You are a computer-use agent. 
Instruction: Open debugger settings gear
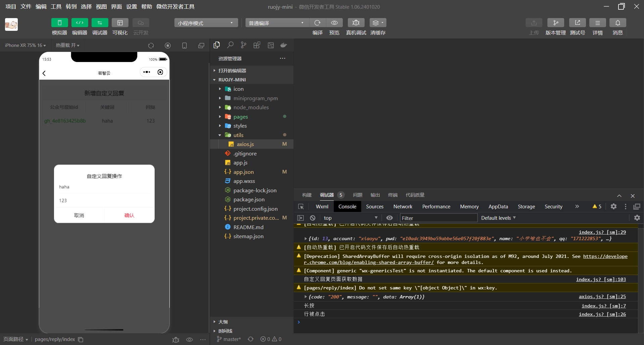(x=613, y=206)
